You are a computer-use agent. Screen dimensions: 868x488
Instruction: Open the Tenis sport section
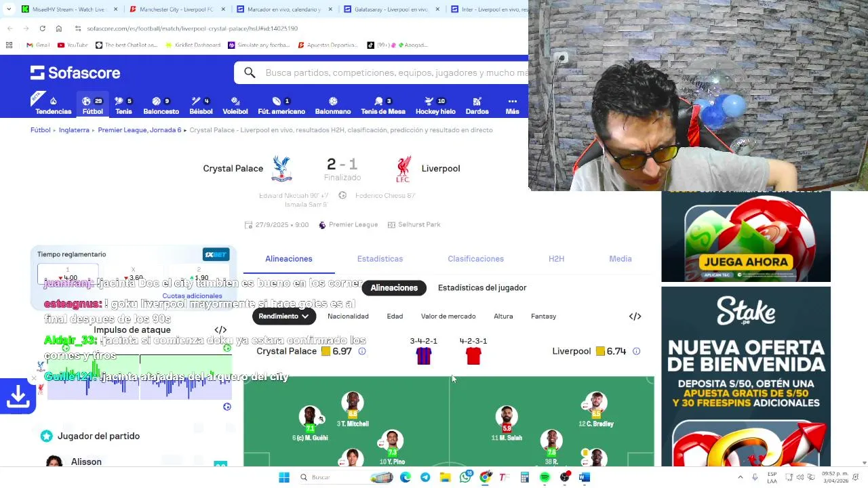click(123, 105)
